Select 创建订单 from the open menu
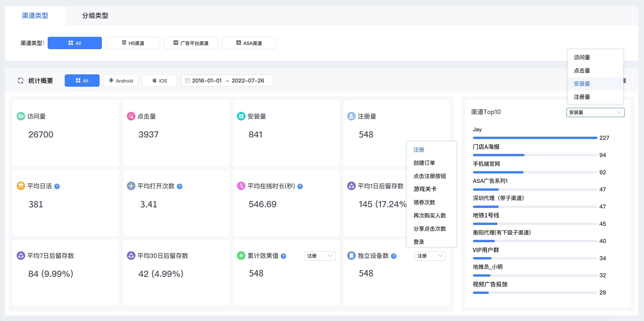Viewport: 644px width, 321px height. tap(424, 163)
